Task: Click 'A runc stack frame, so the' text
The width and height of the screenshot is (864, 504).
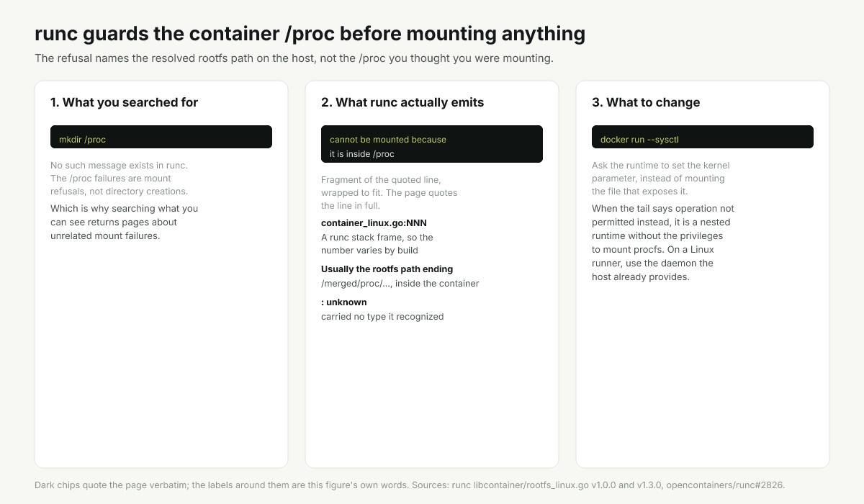Action: [x=377, y=237]
